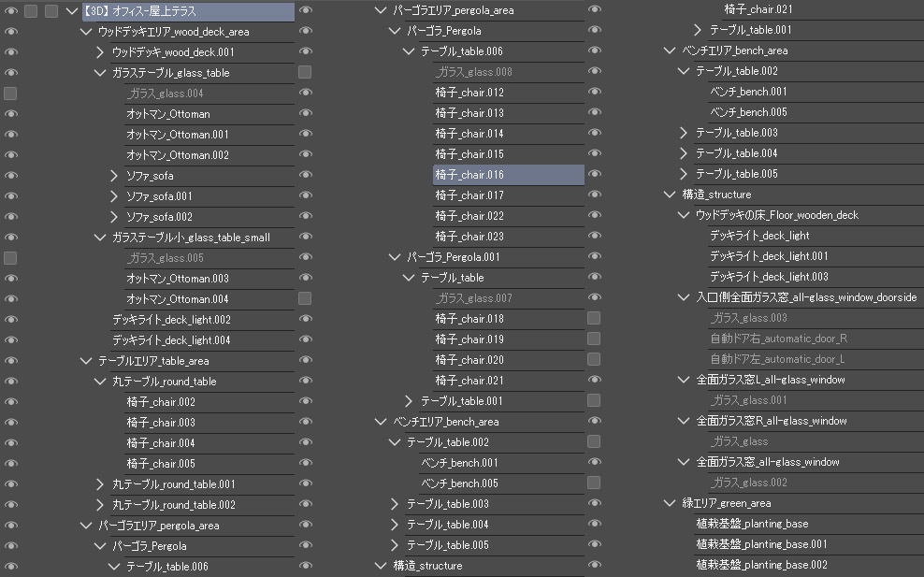Toggle visibility of 椅子_chair.023
The width and height of the screenshot is (924, 577).
click(305, 237)
